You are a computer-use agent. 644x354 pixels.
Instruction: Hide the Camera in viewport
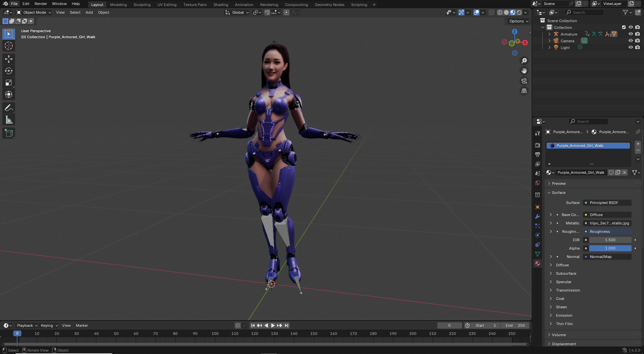point(631,41)
